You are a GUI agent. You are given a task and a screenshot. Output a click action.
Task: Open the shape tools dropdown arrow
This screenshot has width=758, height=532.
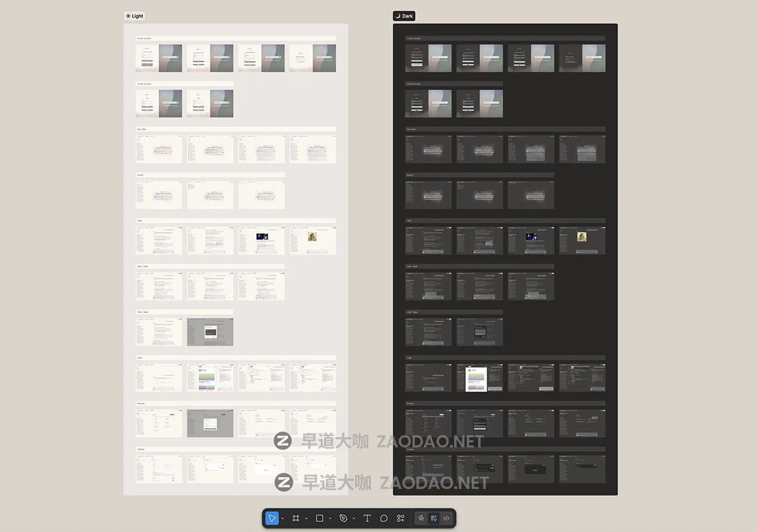[330, 519]
